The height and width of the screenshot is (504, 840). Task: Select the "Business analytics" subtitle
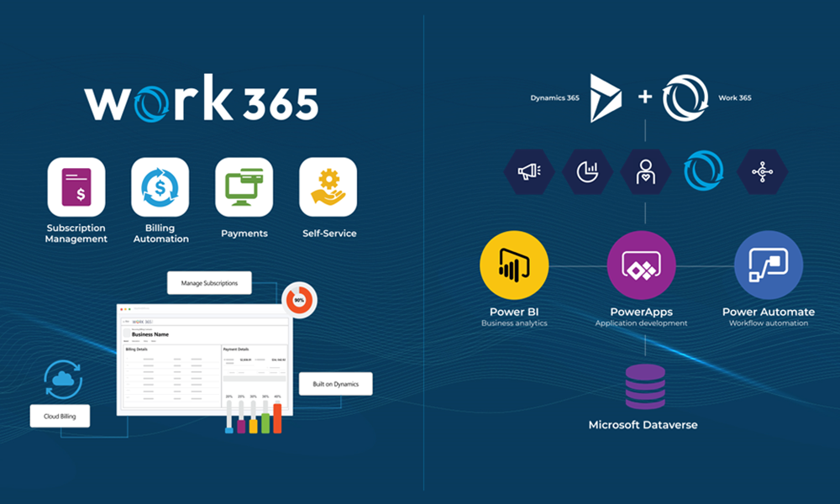(x=514, y=323)
